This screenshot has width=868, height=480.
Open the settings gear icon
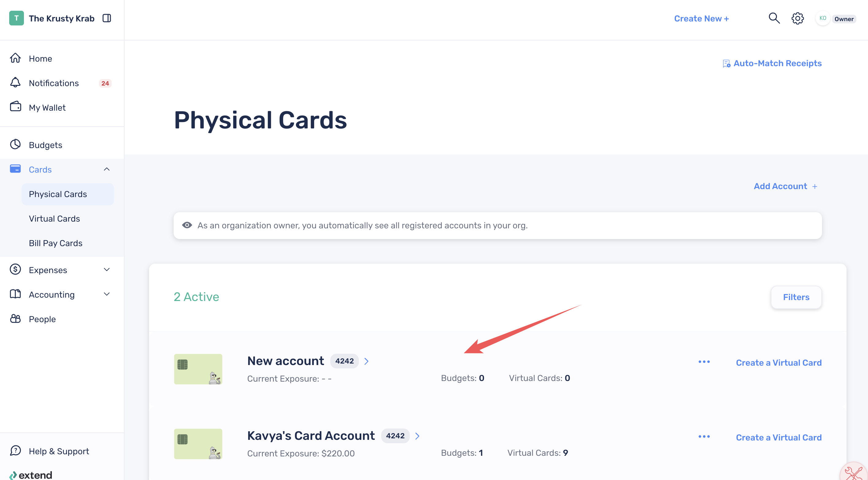point(797,18)
